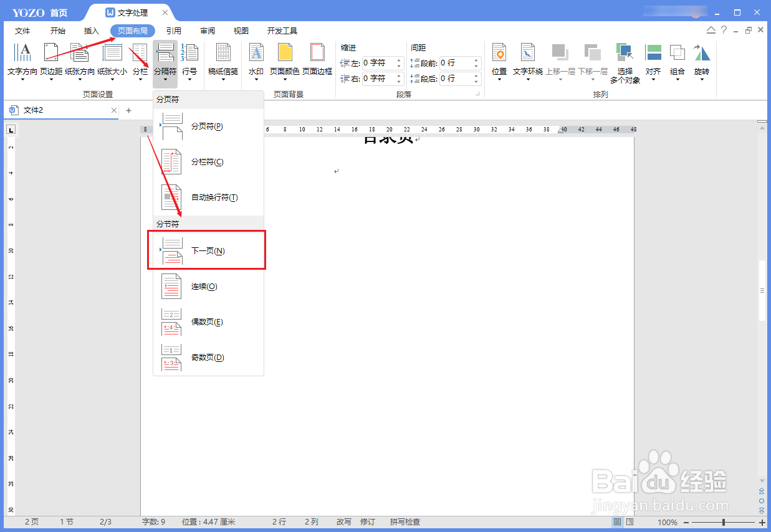Close the 文字处理 application tab
Viewport: 771px width, 532px height.
point(165,12)
